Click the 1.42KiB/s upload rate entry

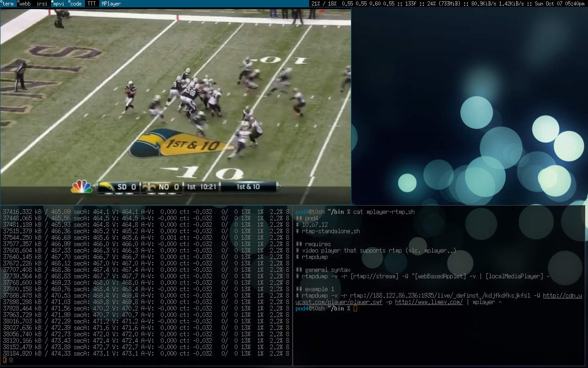point(511,4)
